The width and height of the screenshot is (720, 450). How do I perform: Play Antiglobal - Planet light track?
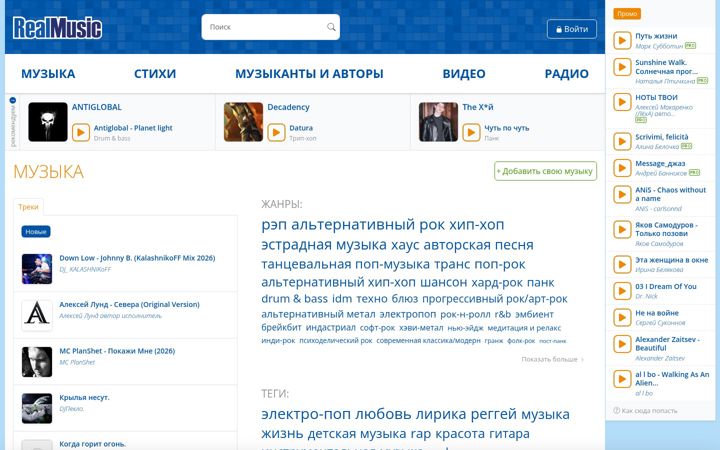[x=81, y=133]
